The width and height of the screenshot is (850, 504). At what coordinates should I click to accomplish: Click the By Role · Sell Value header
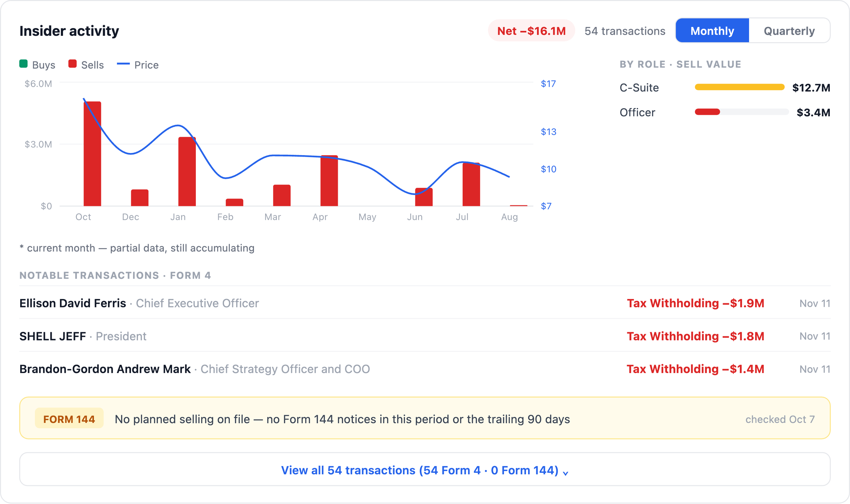(680, 64)
